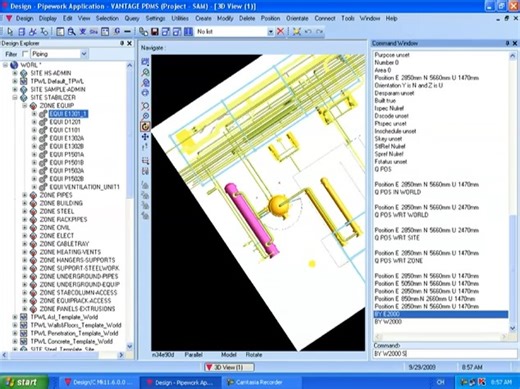Expand the ZONE STEEL node
520x389 pixels.
pos(24,211)
